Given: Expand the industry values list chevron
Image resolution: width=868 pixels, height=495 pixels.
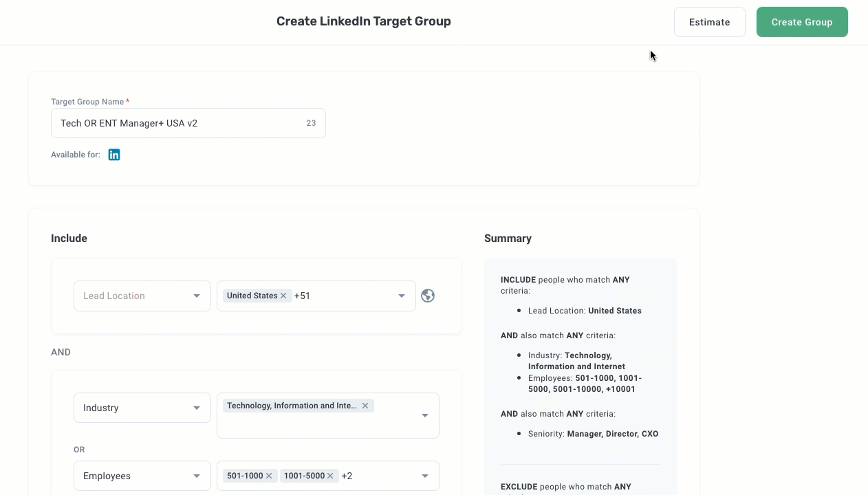Looking at the screenshot, I should click(x=424, y=415).
